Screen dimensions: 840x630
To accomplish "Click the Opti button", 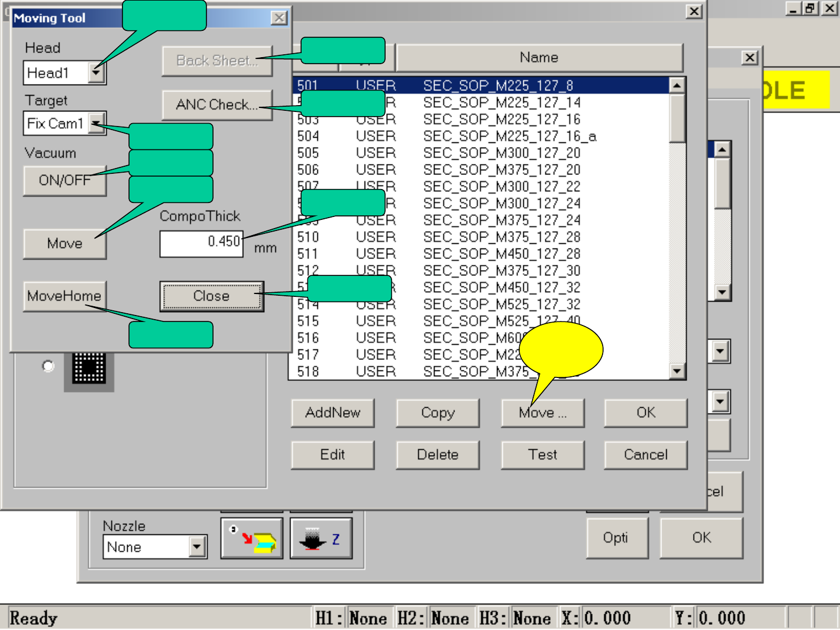I will click(616, 538).
